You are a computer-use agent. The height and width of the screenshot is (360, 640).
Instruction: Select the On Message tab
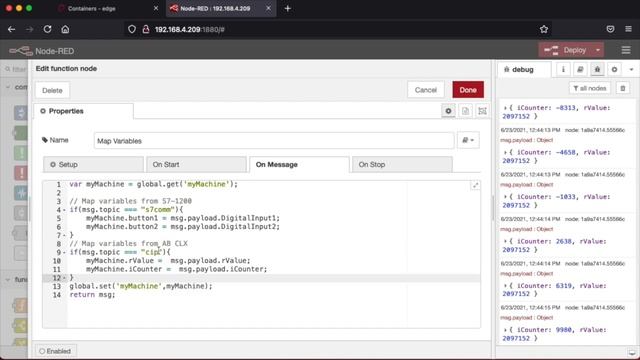coord(299,164)
